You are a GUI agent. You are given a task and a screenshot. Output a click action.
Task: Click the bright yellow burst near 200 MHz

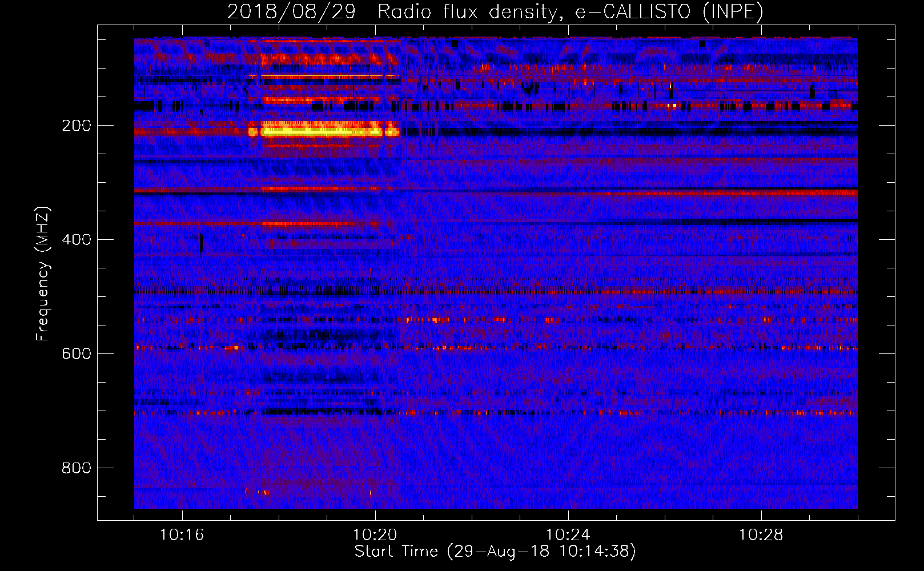pos(324,129)
